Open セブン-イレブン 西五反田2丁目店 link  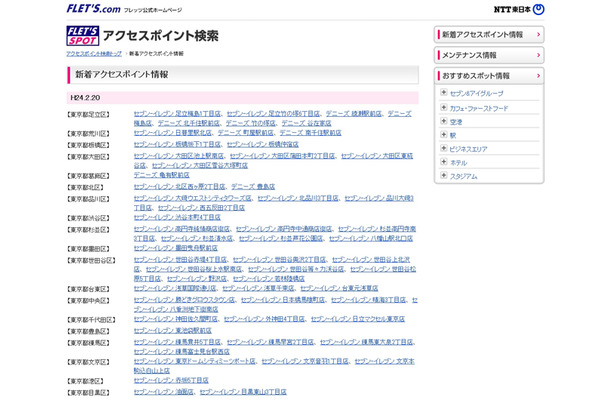(201, 208)
